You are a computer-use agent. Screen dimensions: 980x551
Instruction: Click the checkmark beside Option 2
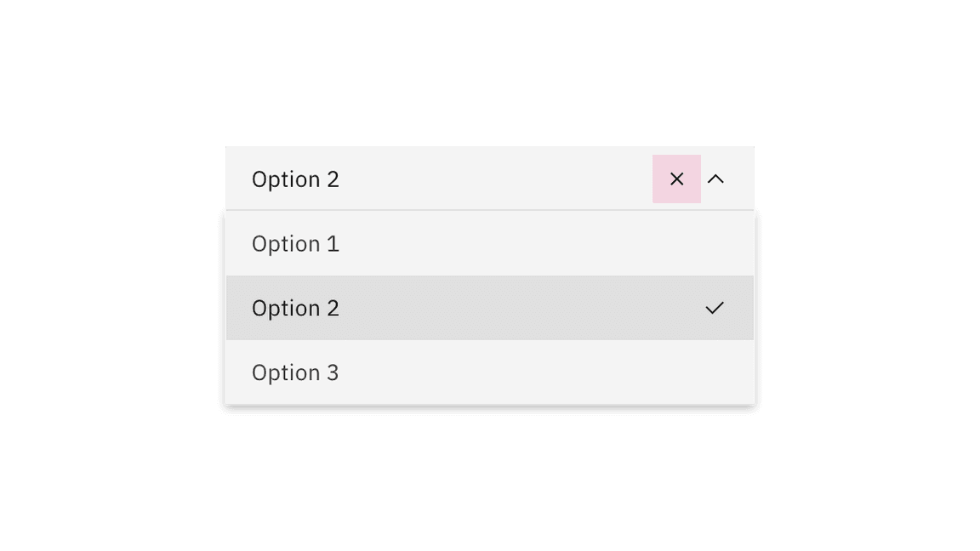click(715, 308)
